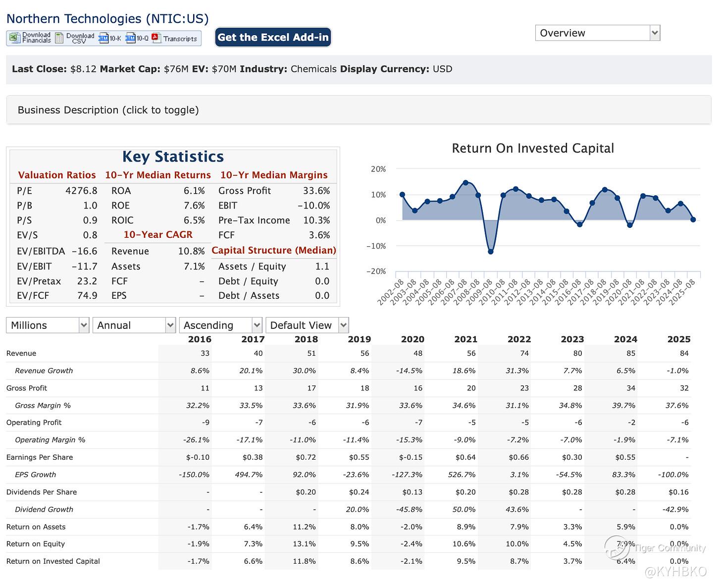Open the 10-K filing icon
This screenshot has width=721, height=588.
[103, 38]
